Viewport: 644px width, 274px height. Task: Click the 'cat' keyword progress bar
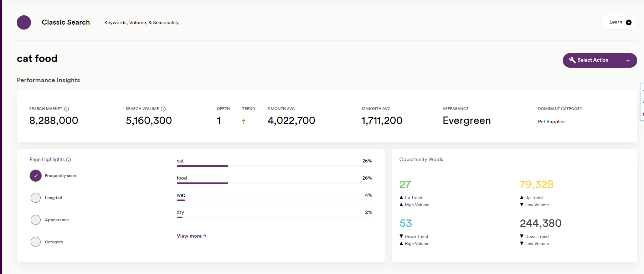pyautogui.click(x=274, y=166)
